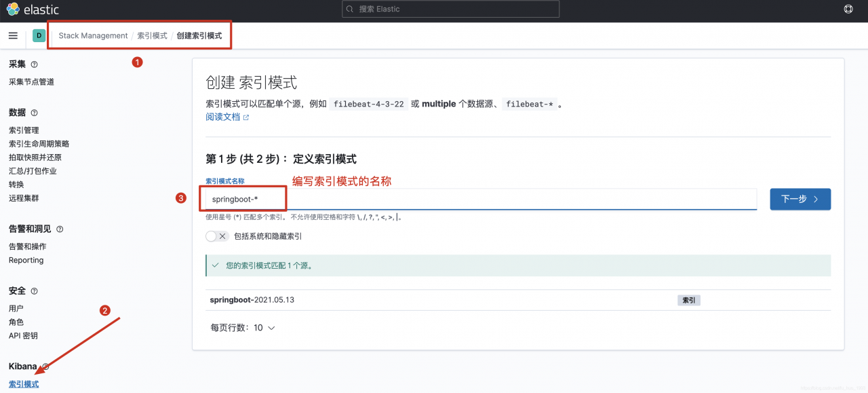The image size is (868, 393).
Task: Click springboot-2021.05.13 index row
Action: click(518, 300)
